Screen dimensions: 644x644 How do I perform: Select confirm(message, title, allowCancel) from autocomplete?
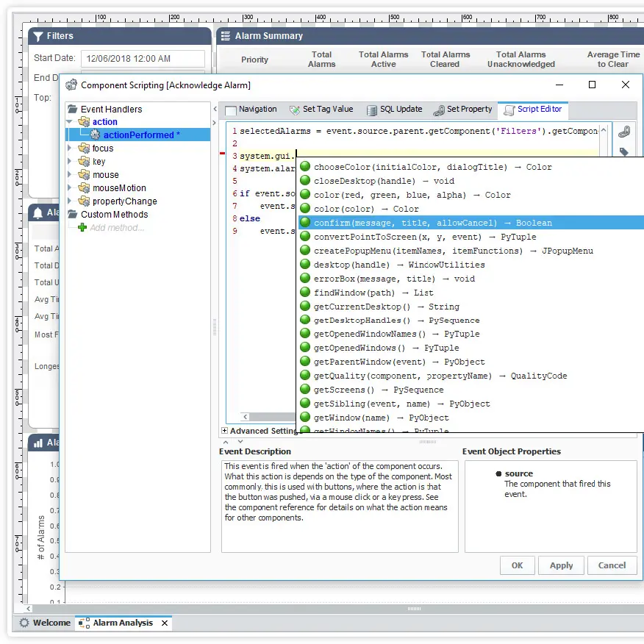pyautogui.click(x=432, y=223)
